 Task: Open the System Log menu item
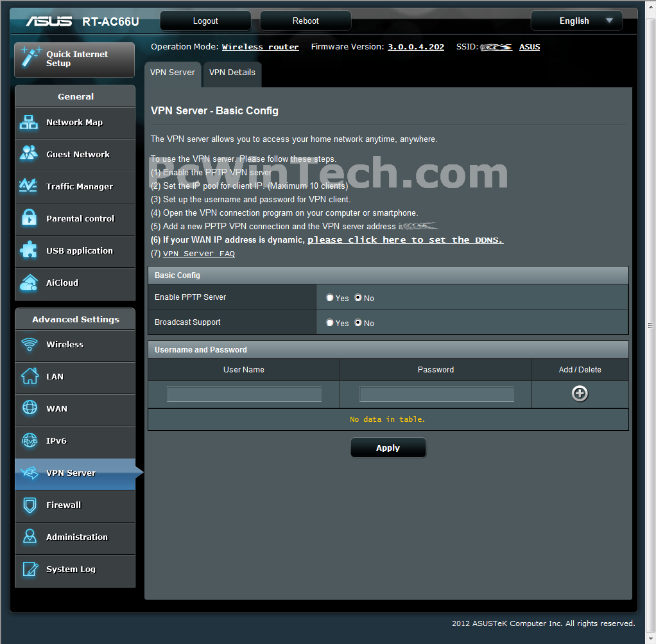click(75, 570)
